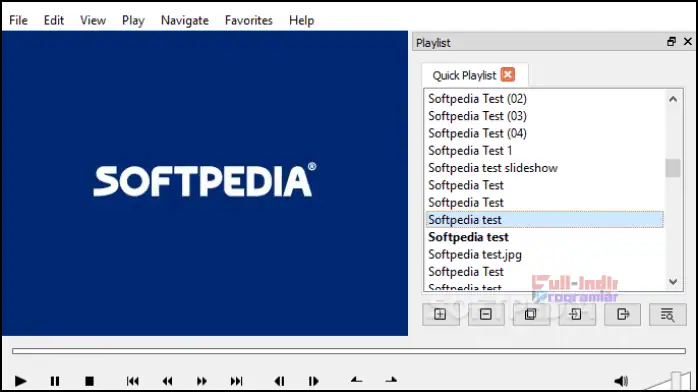Select "Softpedia Test (02)" in the playlist
The height and width of the screenshot is (392, 698).
tap(545, 98)
